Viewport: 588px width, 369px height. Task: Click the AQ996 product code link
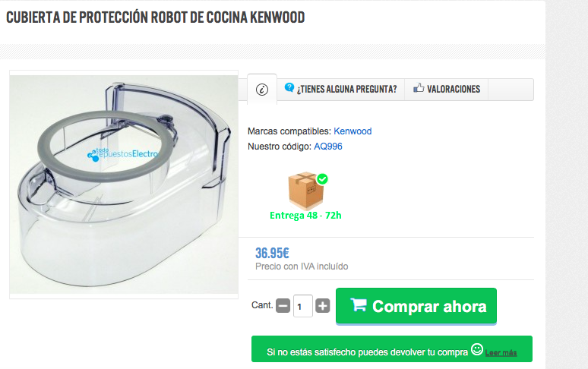327,146
